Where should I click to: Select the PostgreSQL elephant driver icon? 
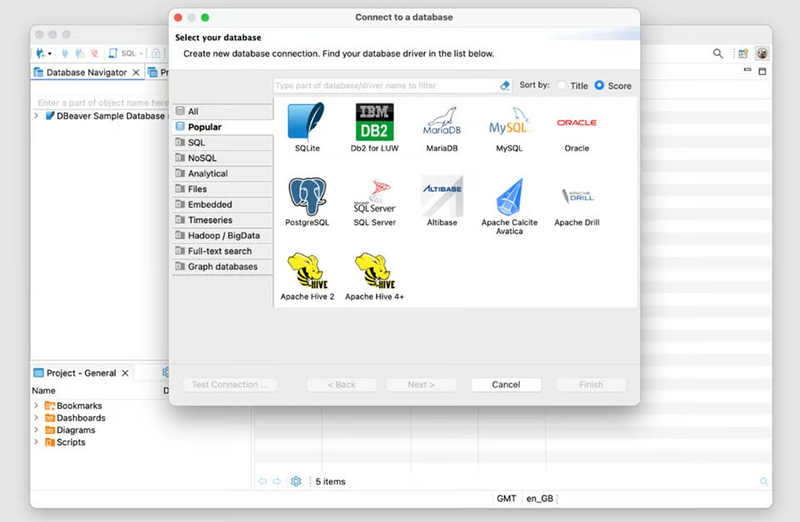tap(307, 196)
